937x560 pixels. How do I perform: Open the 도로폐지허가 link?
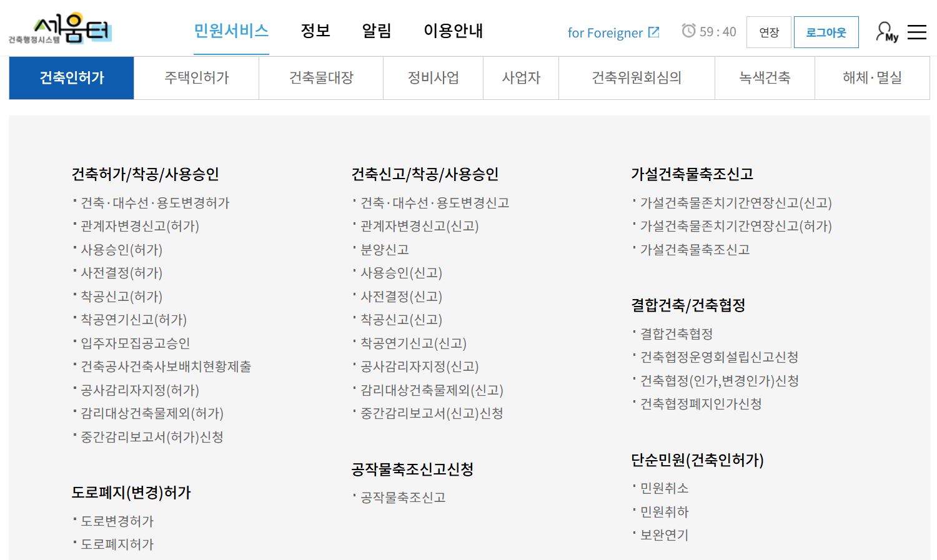pyautogui.click(x=116, y=544)
